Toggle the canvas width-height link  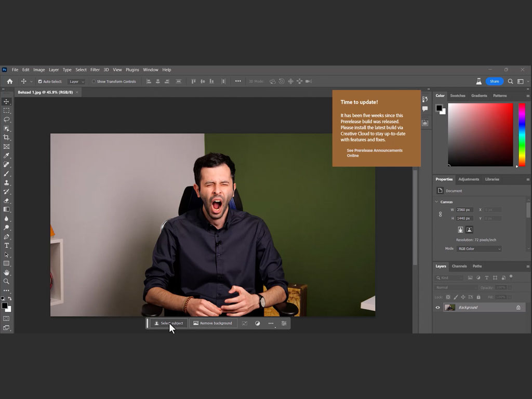441,214
